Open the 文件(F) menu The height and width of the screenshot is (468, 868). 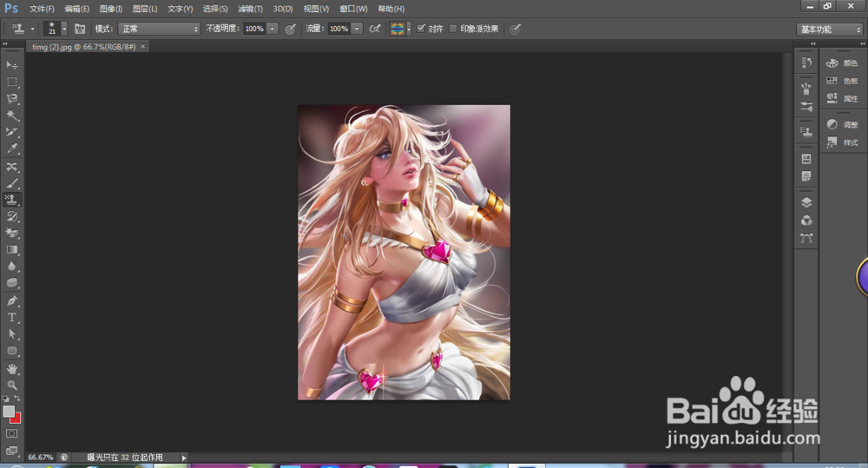(42, 9)
